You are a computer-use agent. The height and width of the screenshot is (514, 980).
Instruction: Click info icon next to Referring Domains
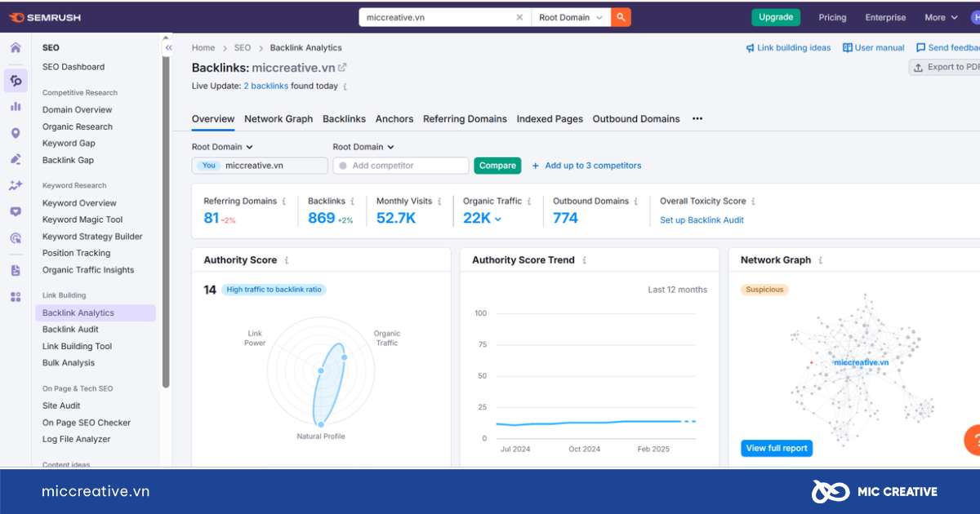point(284,202)
